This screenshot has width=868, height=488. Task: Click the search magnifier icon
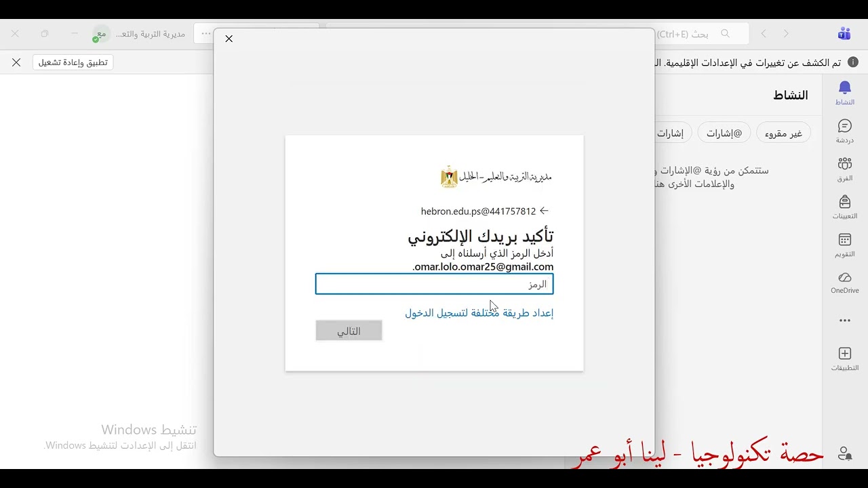(725, 34)
